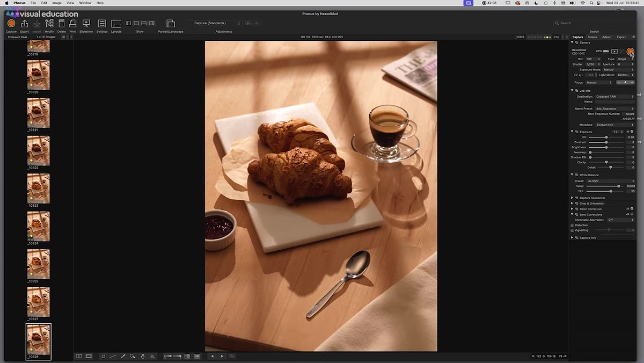Enable the Distortion checkbox
644x363 pixels.
pyautogui.click(x=572, y=225)
